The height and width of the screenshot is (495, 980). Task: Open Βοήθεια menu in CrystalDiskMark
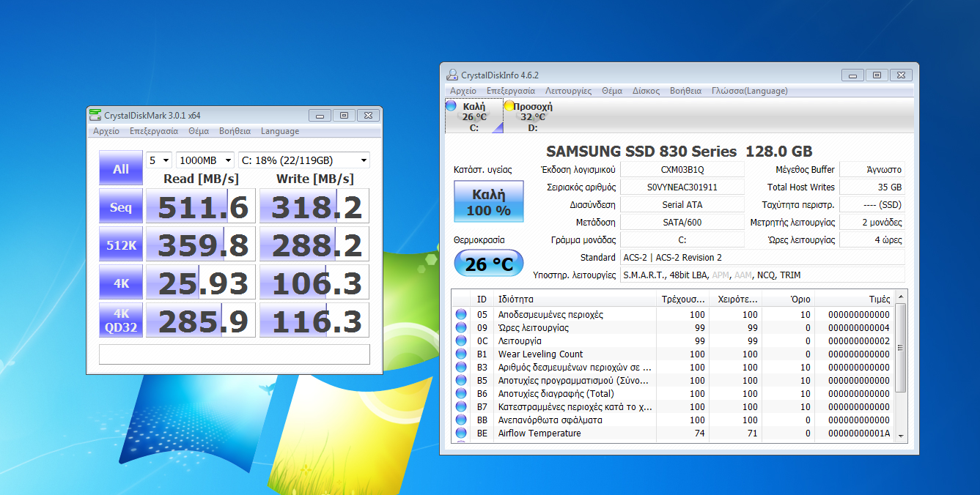coord(235,131)
